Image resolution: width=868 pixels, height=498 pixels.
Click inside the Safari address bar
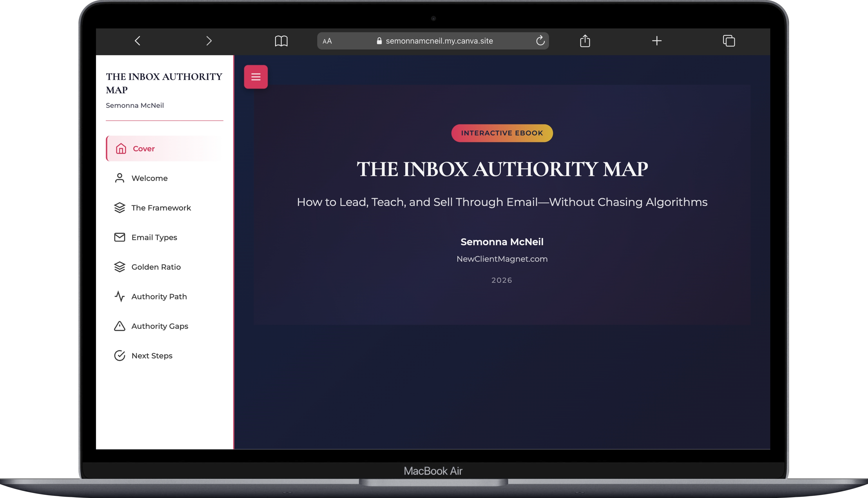[439, 41]
